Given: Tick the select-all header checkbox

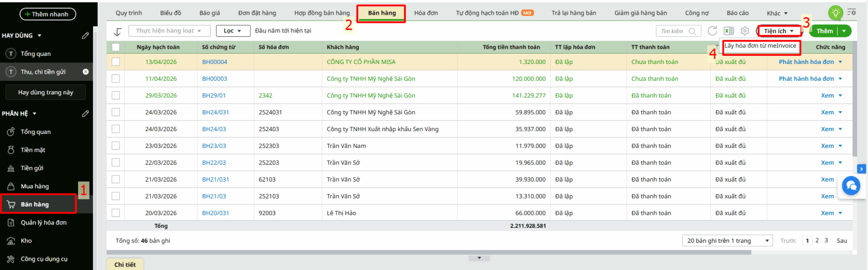Looking at the screenshot, I should (x=116, y=47).
